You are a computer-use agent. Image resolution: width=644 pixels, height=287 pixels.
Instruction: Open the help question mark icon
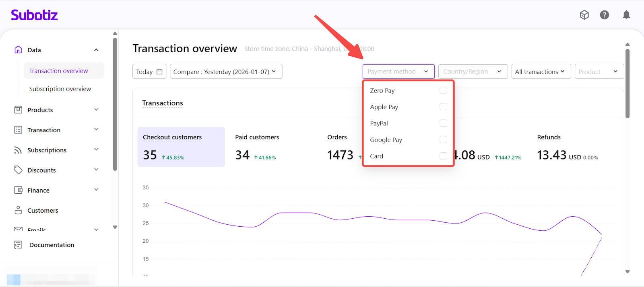click(x=604, y=15)
